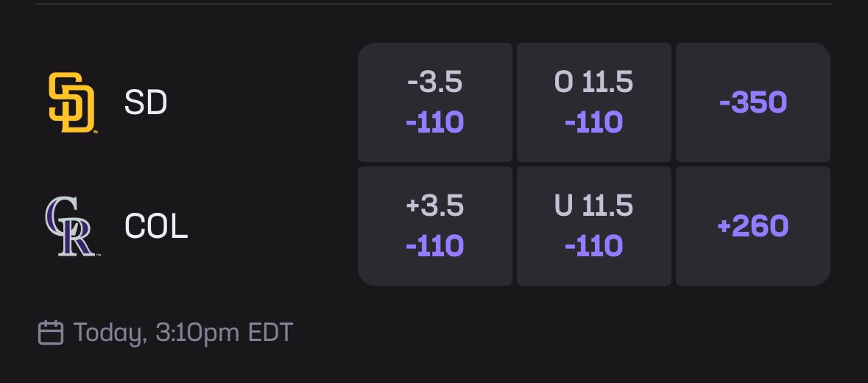Pick the COL spread bet button

pyautogui.click(x=435, y=226)
